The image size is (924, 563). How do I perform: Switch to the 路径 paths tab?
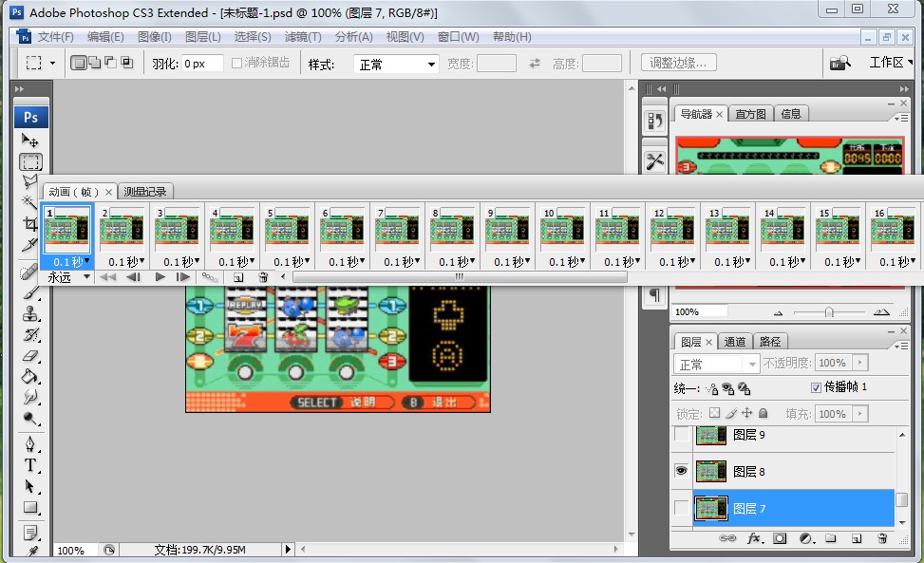[x=770, y=342]
